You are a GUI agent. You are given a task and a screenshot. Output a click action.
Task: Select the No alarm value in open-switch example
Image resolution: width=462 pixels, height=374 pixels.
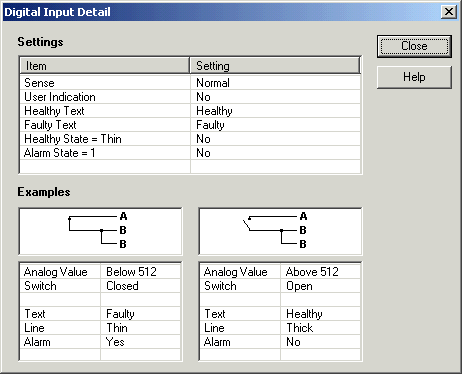pos(293,342)
